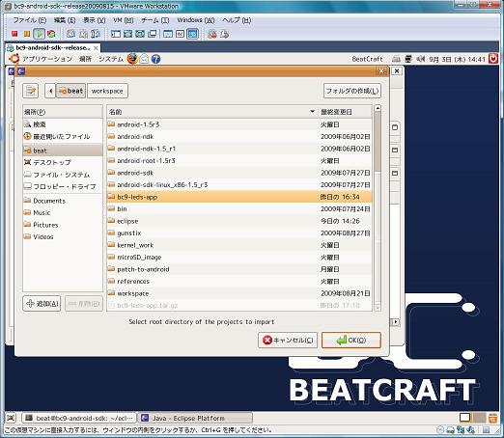Click the VMware Full Screen icon
Image resolution: width=504 pixels, height=438 pixels.
(x=127, y=34)
